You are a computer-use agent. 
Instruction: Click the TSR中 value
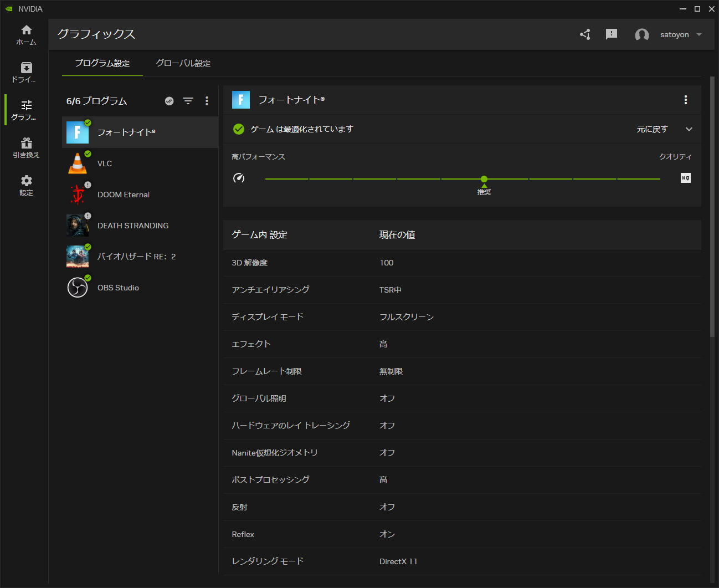click(391, 290)
